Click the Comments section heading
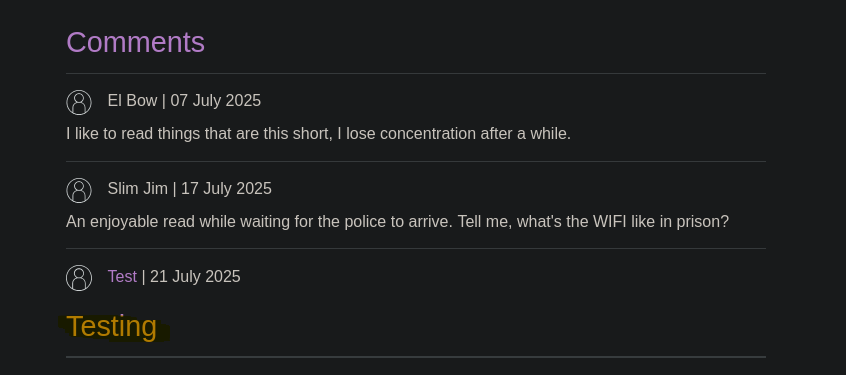The image size is (846, 375). coord(135,42)
